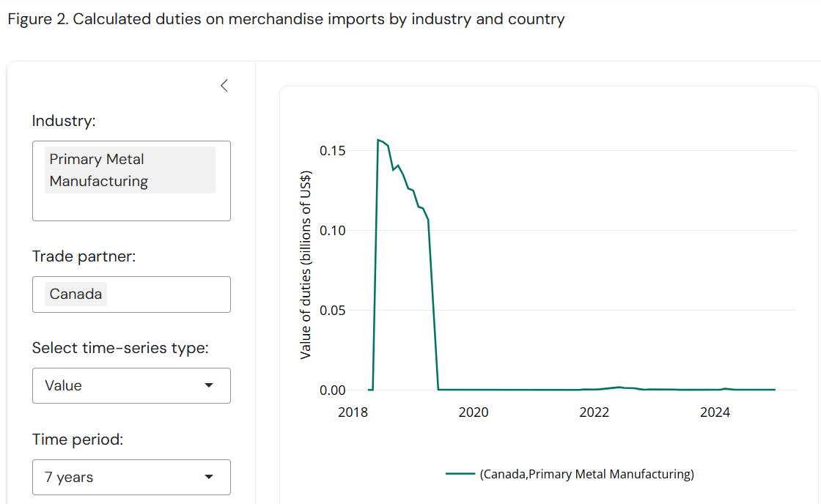This screenshot has height=504, width=821.
Task: Click the 2020 x-axis label
Action: (x=473, y=412)
